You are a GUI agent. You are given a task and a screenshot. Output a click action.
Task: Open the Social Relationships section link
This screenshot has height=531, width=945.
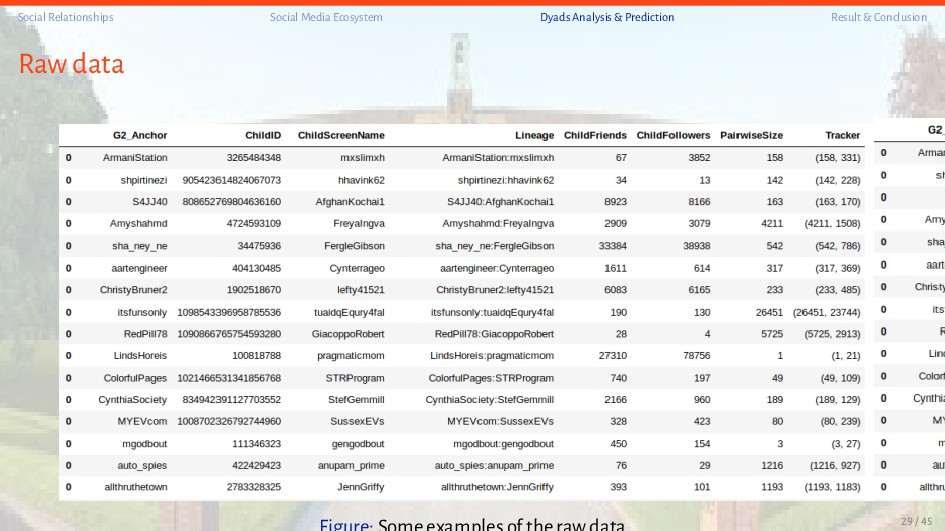pos(66,17)
